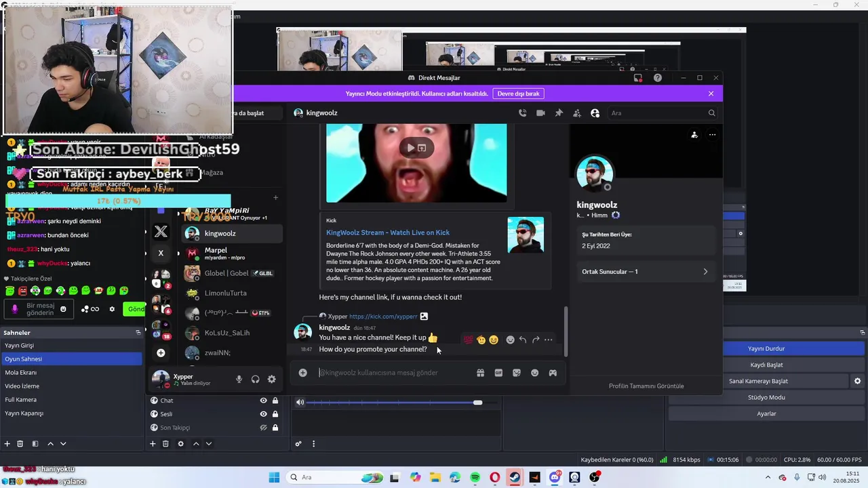
Task: Switch to Full Kamera scene
Action: [x=71, y=400]
